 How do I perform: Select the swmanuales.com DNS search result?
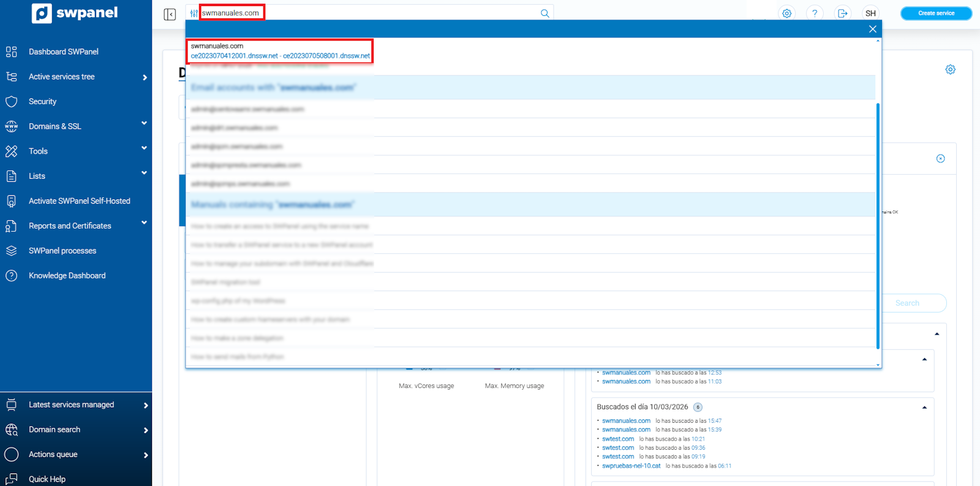click(280, 51)
